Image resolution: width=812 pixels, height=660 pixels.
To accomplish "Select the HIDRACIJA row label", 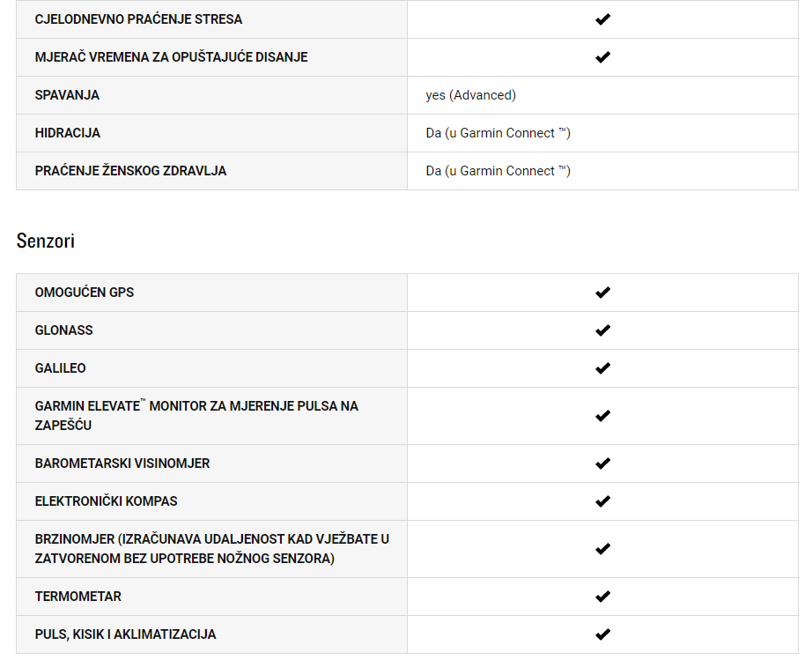I will (x=67, y=133).
